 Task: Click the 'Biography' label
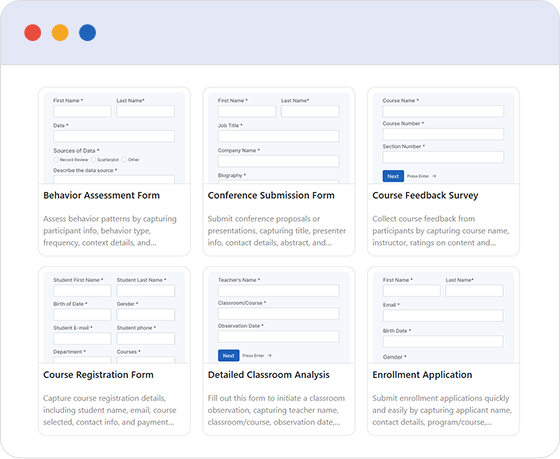(232, 175)
